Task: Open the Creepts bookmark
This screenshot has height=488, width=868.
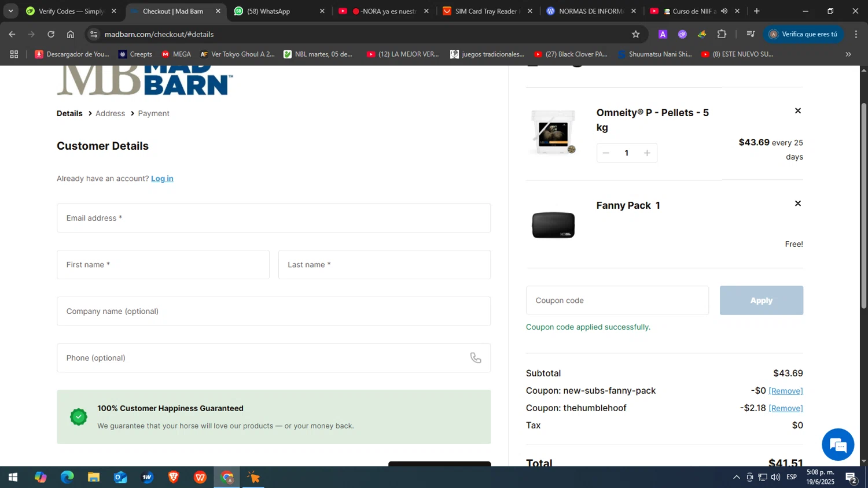Action: tap(135, 54)
